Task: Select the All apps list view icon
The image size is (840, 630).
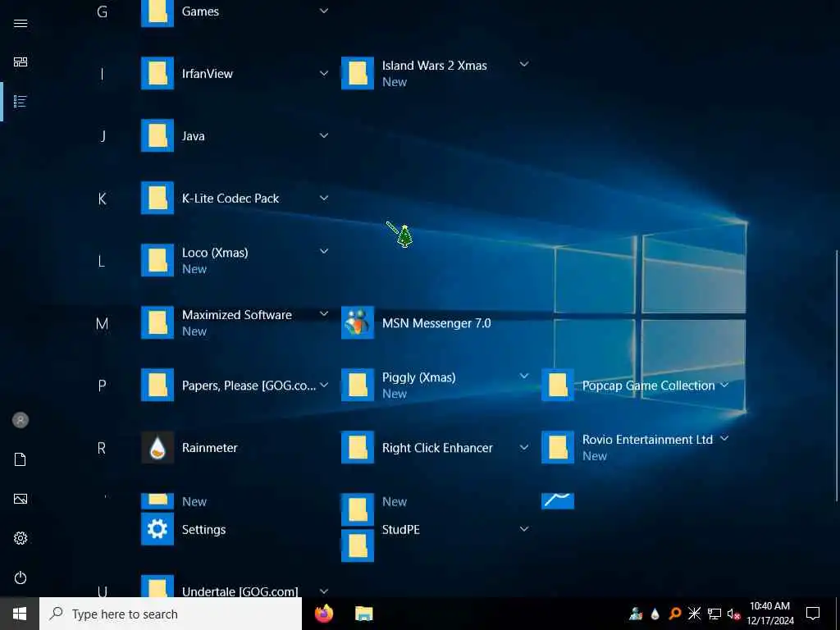Action: point(21,101)
